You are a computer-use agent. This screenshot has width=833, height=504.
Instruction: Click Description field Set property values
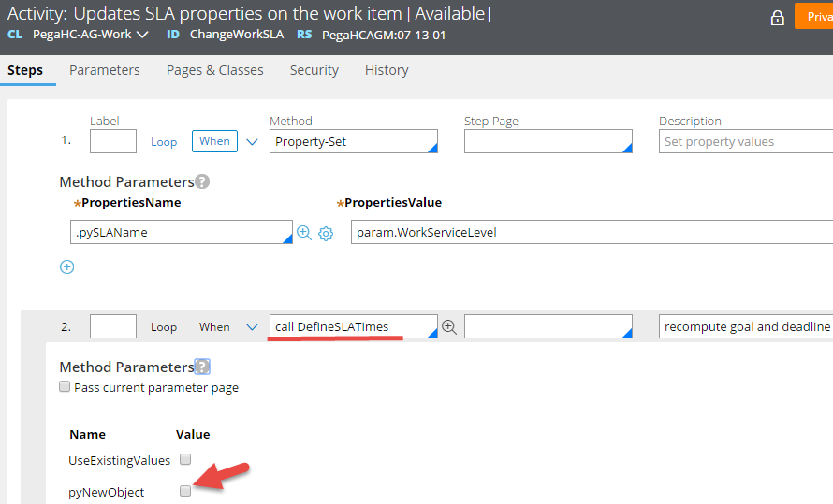click(x=746, y=141)
